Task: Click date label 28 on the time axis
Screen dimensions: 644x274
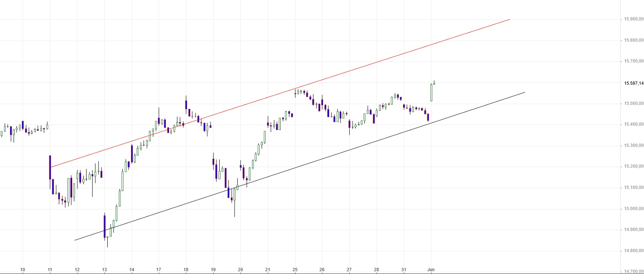Action: [376, 270]
